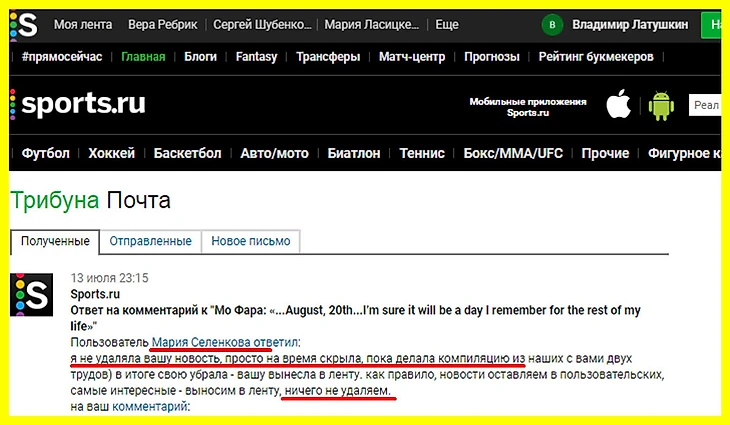Open Владимир Латушкин profile name

pyautogui.click(x=630, y=25)
